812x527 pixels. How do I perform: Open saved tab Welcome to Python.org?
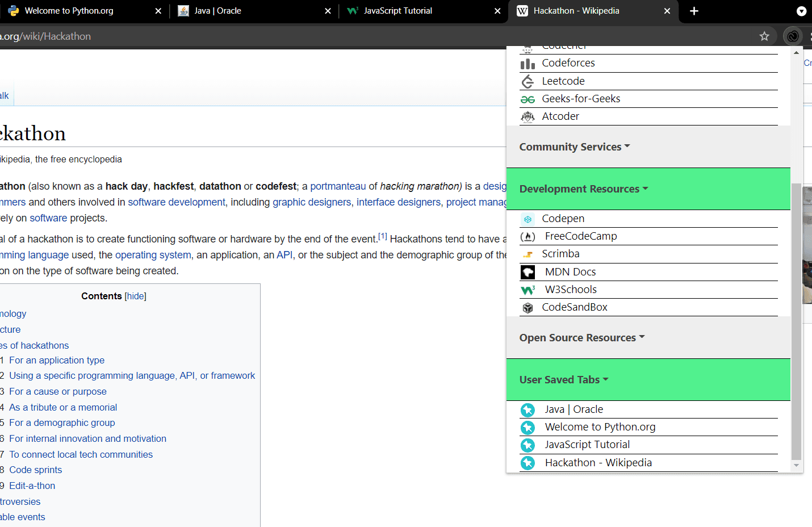600,427
